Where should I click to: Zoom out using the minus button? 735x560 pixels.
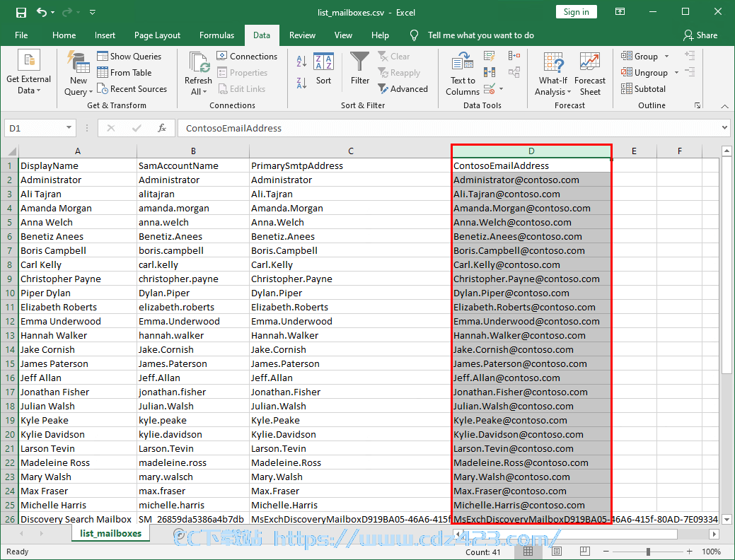(x=606, y=552)
